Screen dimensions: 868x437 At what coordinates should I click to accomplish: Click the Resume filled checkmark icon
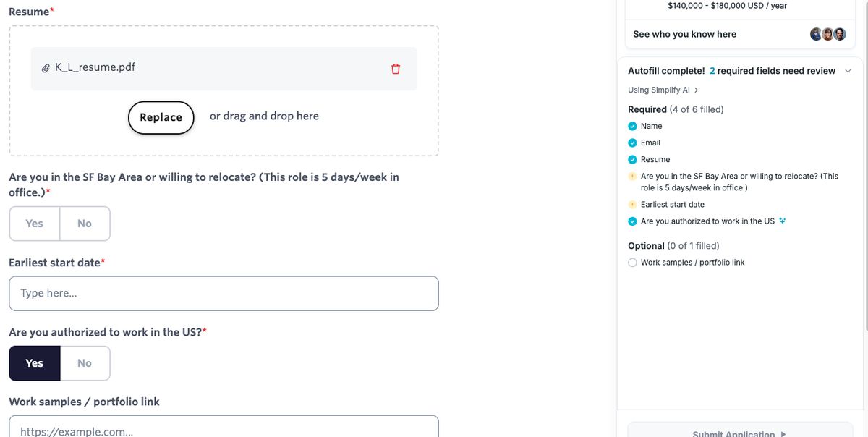click(x=632, y=159)
